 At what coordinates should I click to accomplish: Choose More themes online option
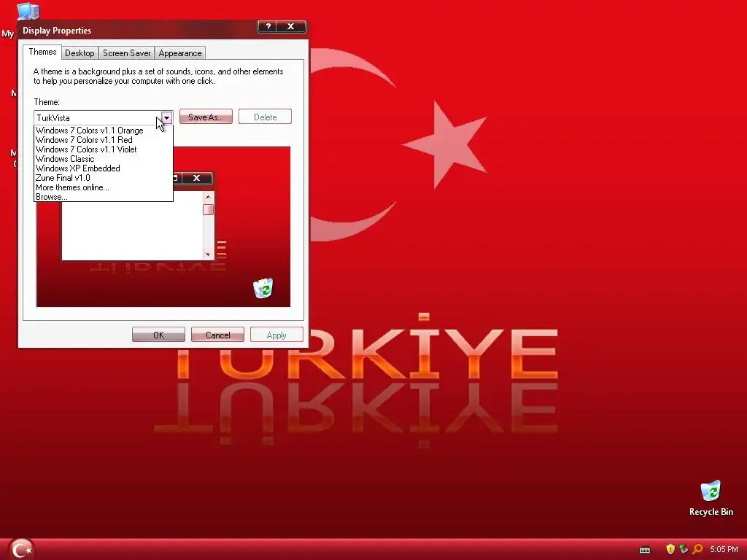[x=104, y=187]
